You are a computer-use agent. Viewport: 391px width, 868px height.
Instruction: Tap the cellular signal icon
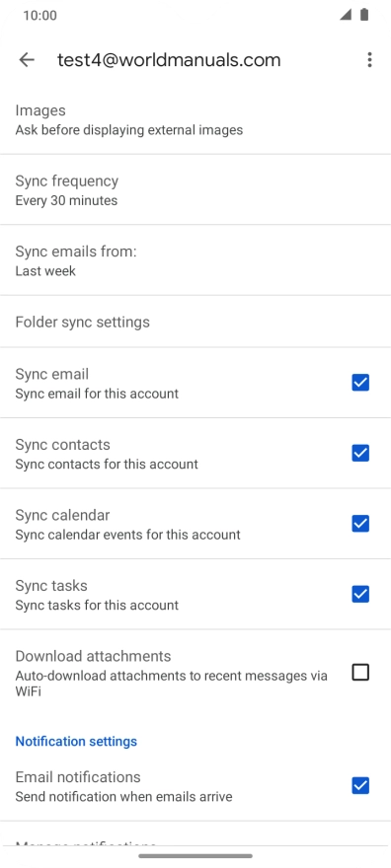346,15
